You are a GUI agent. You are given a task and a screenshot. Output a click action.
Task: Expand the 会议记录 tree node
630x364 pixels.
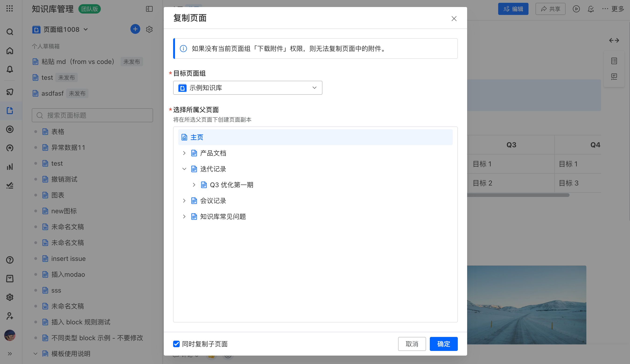pyautogui.click(x=184, y=201)
